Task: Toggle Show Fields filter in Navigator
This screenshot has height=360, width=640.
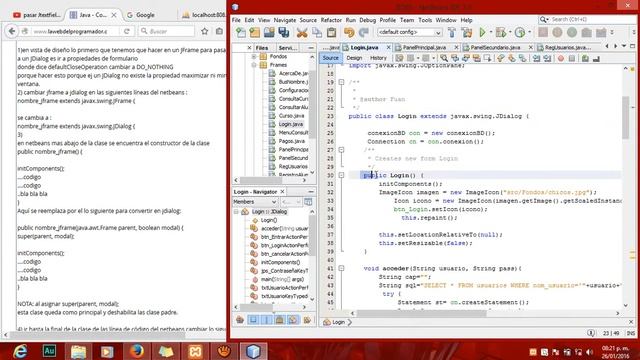Action: [253, 320]
